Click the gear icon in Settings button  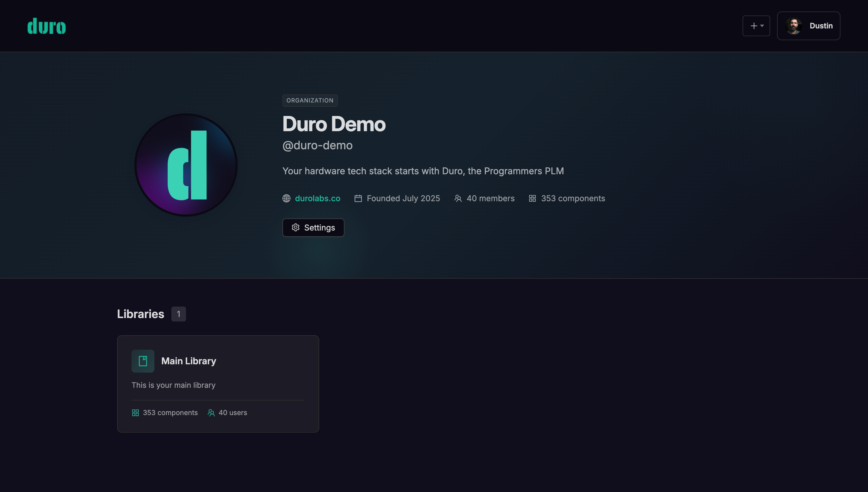295,227
